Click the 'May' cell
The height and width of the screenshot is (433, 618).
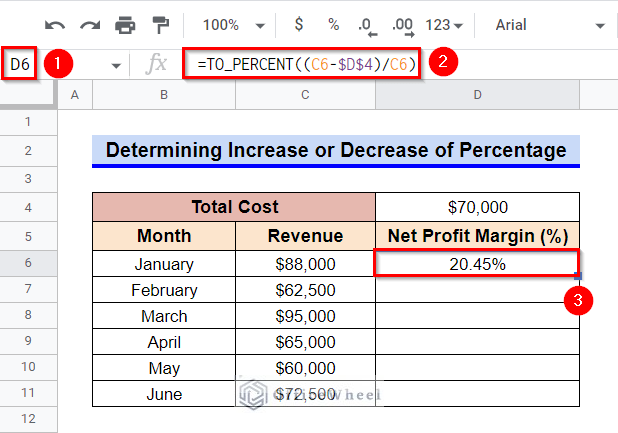coord(164,368)
